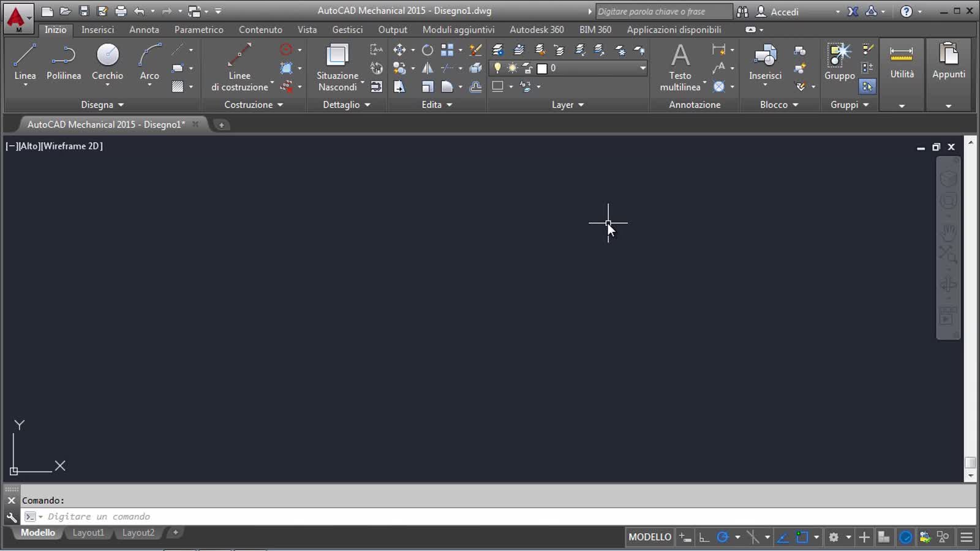Toggle Polar tracking in status bar

click(x=723, y=538)
